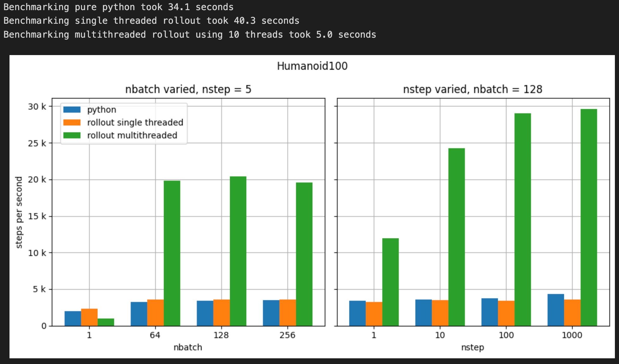619x364 pixels.
Task: Click the '30 k' y-axis tick label
Action: tap(37, 107)
